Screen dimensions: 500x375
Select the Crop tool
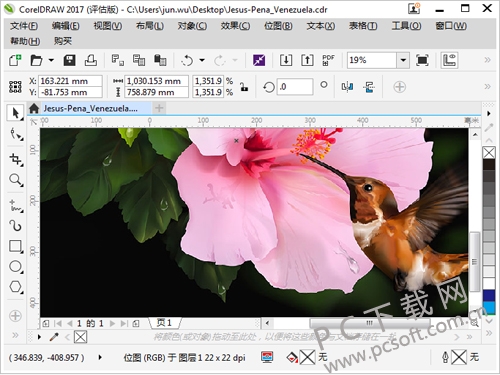(16, 159)
